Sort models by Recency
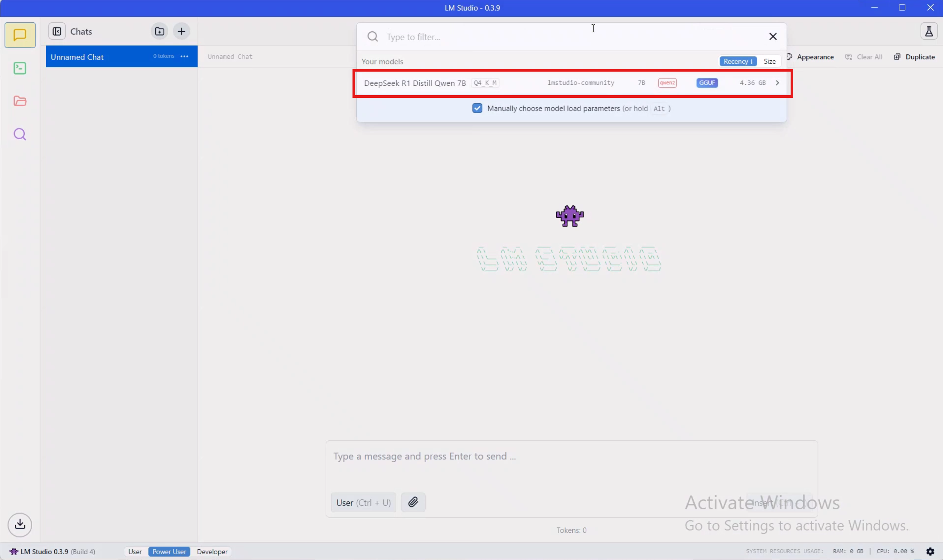This screenshot has height=560, width=943. [x=738, y=61]
